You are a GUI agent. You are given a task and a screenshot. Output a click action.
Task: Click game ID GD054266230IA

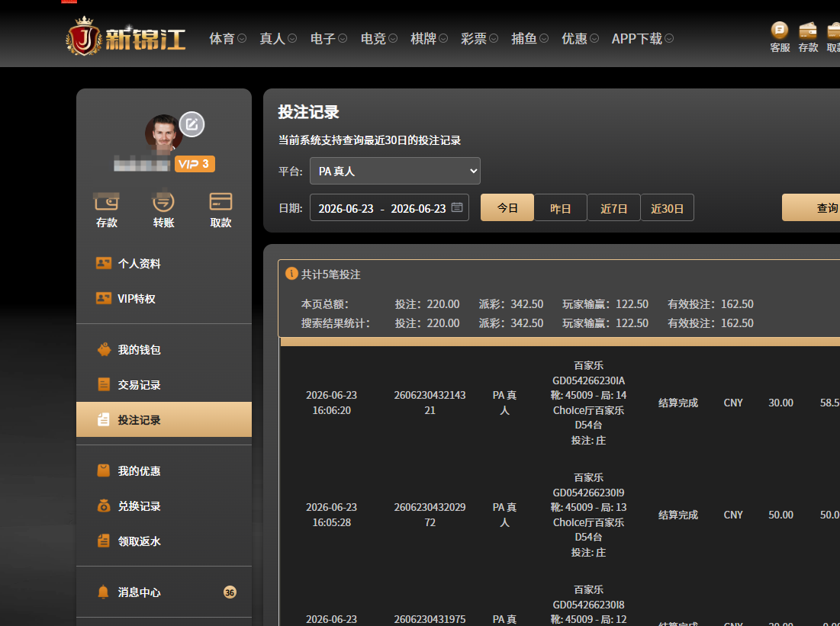pos(589,380)
